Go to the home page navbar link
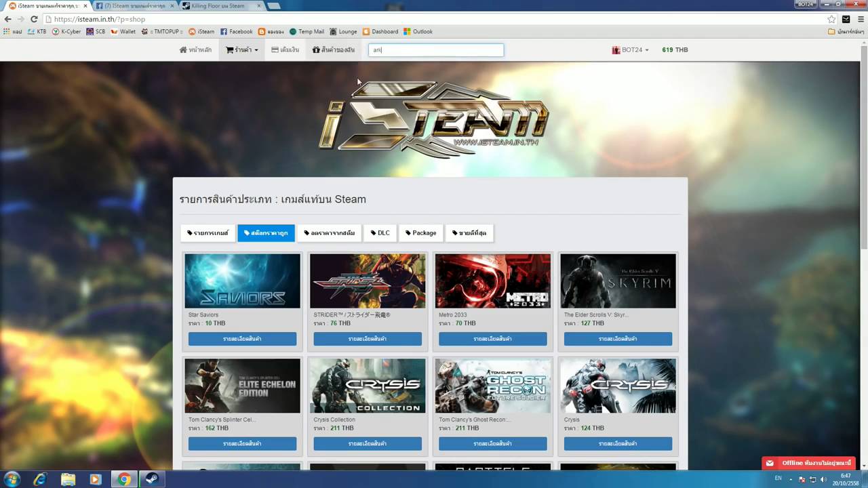The height and width of the screenshot is (488, 868). pos(195,49)
